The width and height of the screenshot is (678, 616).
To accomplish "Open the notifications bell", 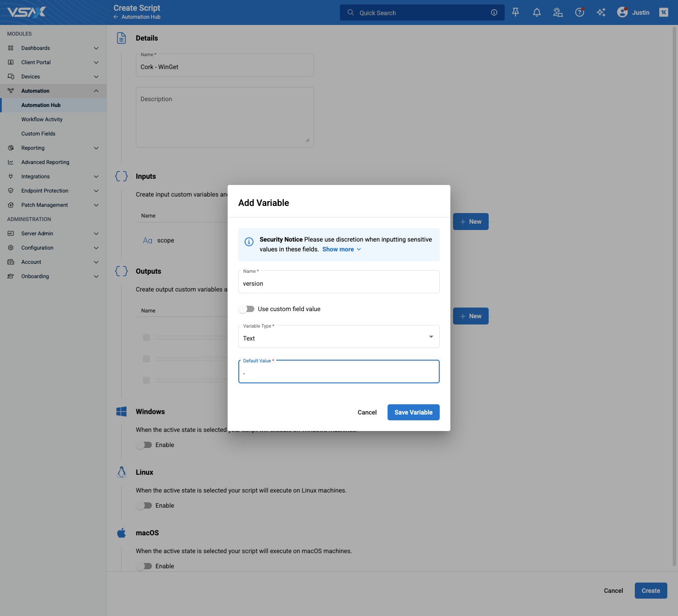I will coord(537,12).
